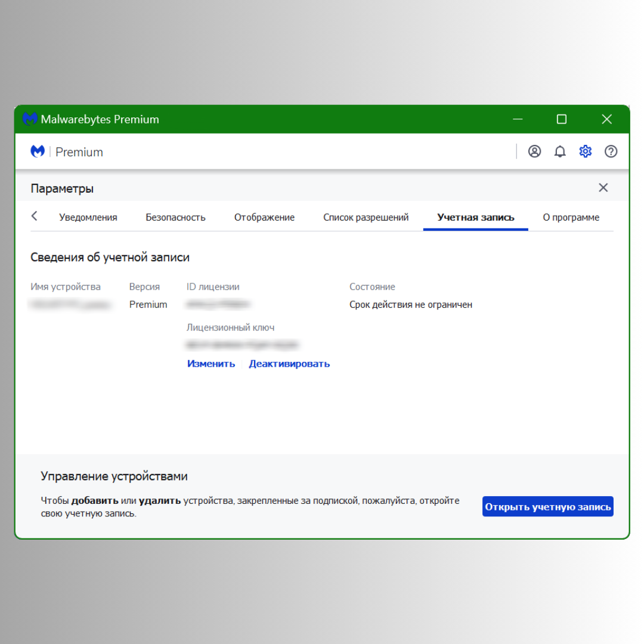644x644 pixels.
Task: Close the Malwarebytes Premium window
Action: [x=606, y=119]
